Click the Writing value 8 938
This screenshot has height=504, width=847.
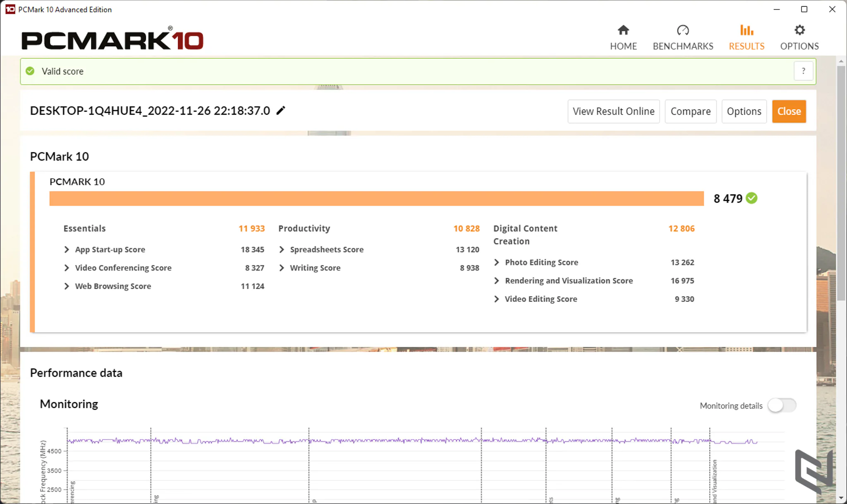(469, 268)
